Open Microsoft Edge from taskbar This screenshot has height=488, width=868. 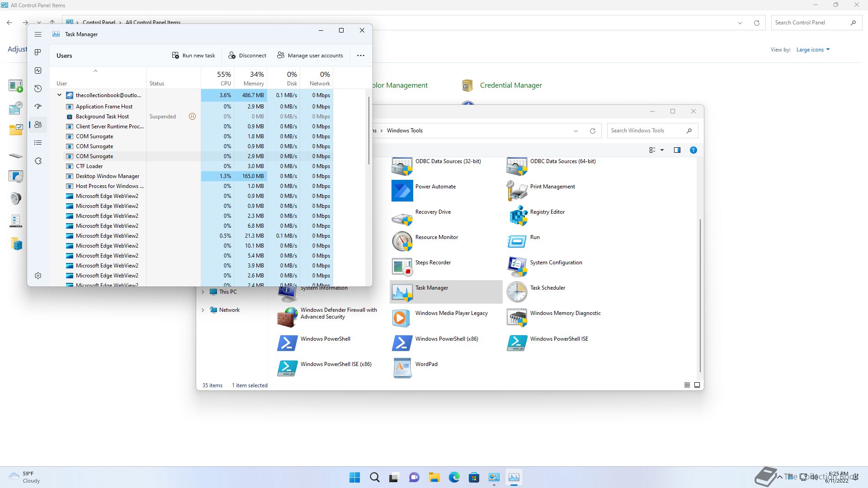454,477
